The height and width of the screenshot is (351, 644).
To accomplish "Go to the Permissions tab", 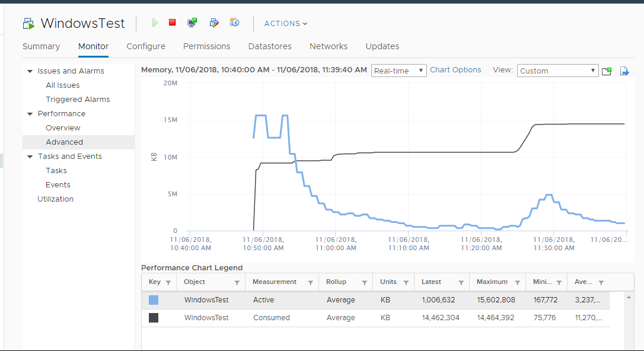I will tap(206, 46).
